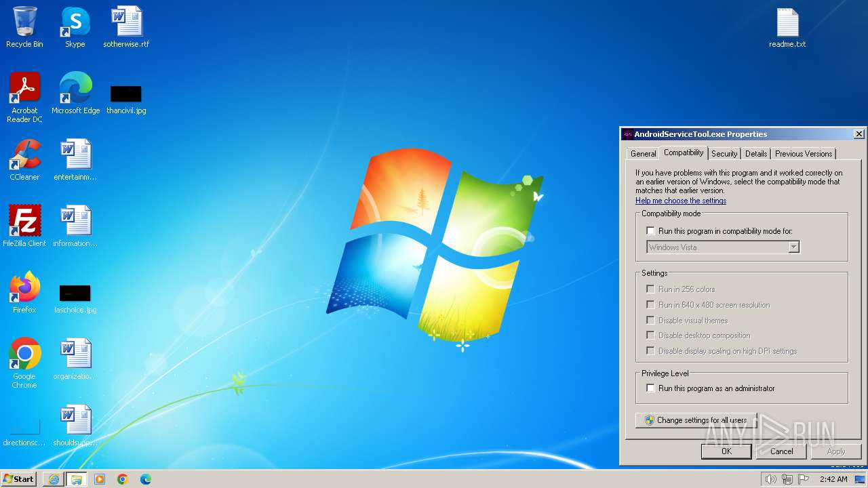
Task: Select the information... Word document icon
Action: [x=75, y=226]
